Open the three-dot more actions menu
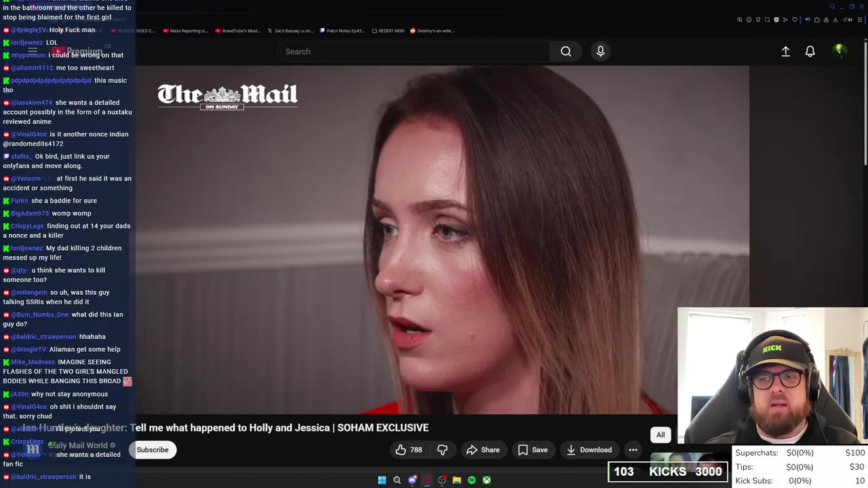This screenshot has width=868, height=488. click(x=633, y=449)
